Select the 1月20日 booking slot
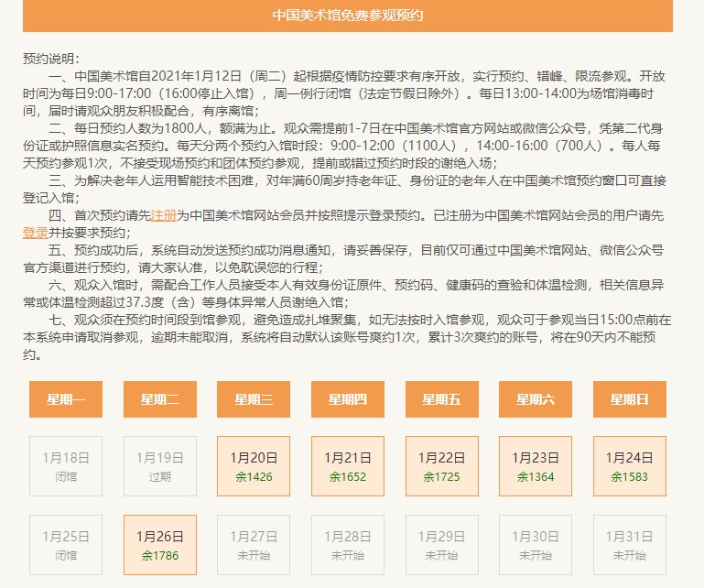Screen dimensions: 704x588 pyautogui.click(x=254, y=466)
